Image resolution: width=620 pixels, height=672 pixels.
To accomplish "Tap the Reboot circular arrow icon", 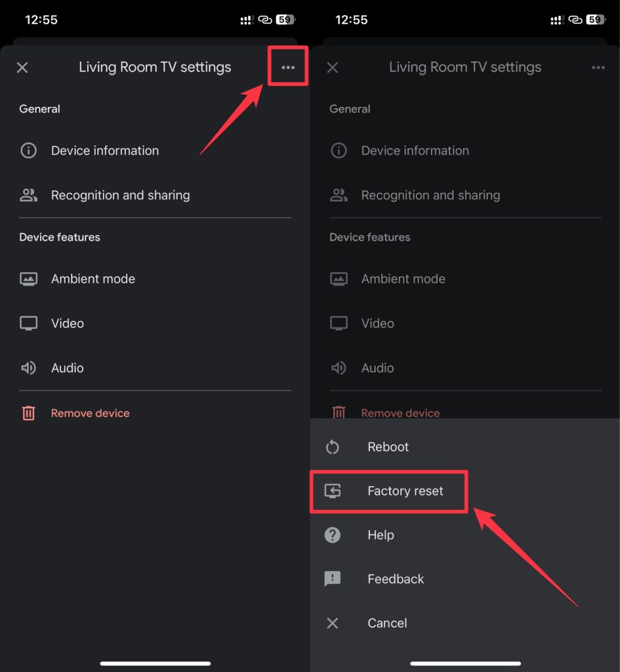I will coord(333,447).
